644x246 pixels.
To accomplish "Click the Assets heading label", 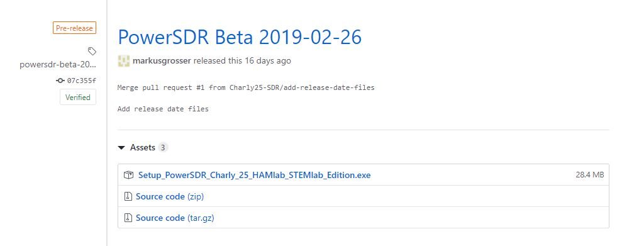I will 143,147.
